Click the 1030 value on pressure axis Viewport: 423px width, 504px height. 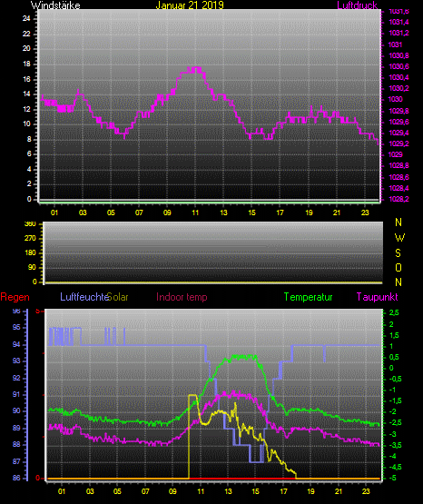(x=396, y=99)
